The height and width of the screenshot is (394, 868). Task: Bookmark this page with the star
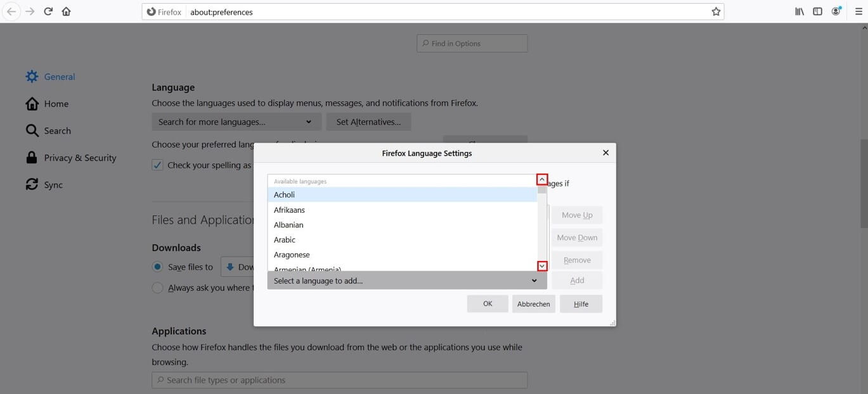716,11
